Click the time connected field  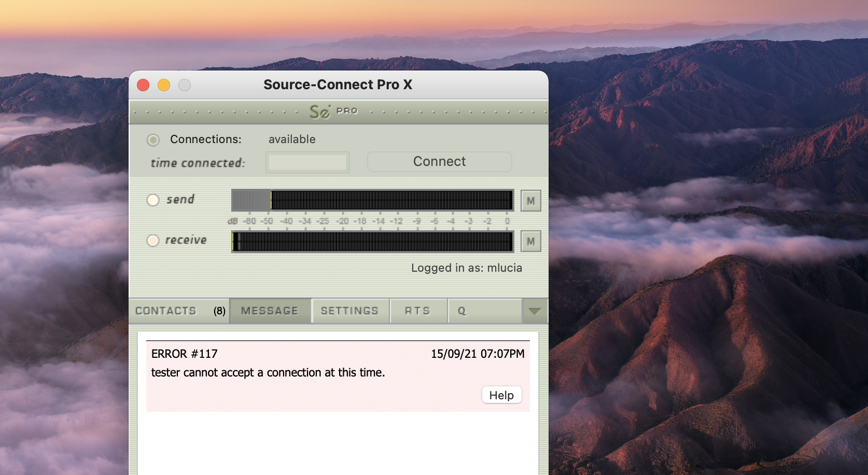(x=307, y=162)
